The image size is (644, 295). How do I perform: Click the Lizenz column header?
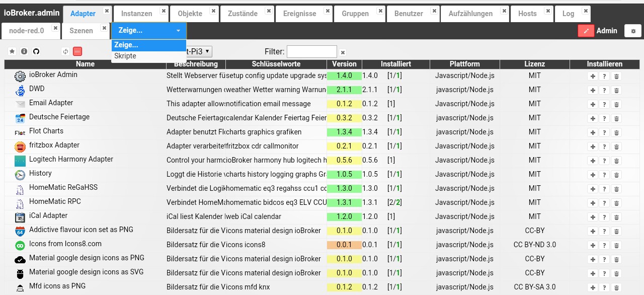point(534,64)
